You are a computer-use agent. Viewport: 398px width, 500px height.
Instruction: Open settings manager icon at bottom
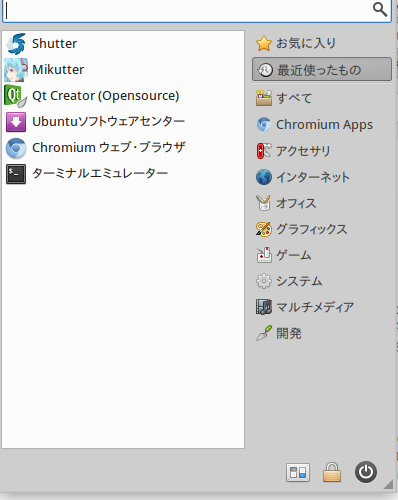pyautogui.click(x=298, y=472)
